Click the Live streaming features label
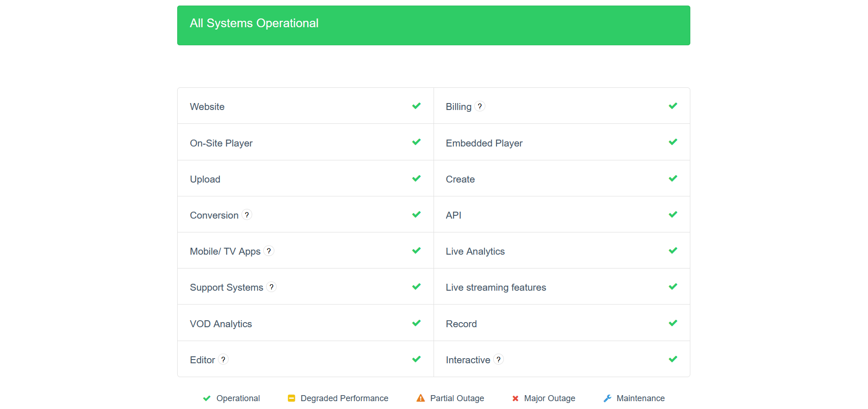Image resolution: width=868 pixels, height=409 pixels. 496,287
